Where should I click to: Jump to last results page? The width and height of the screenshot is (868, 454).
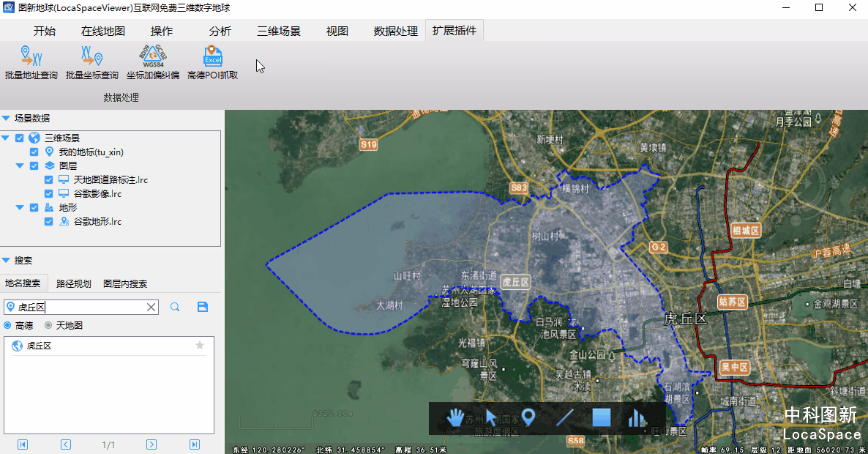click(x=194, y=444)
